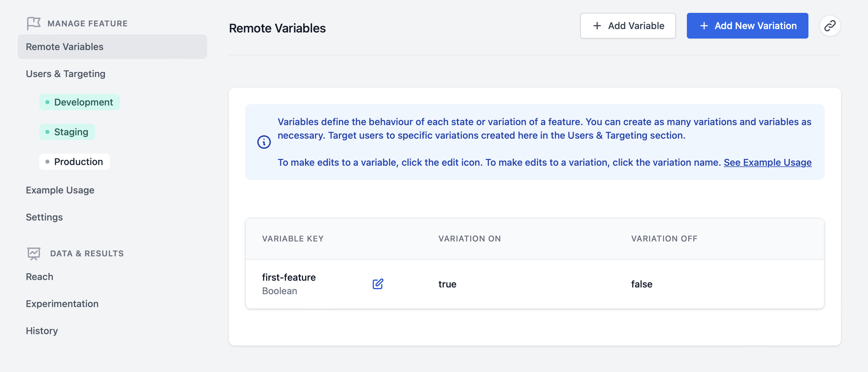868x372 pixels.
Task: Go to Example Usage in sidebar
Action: tap(60, 190)
